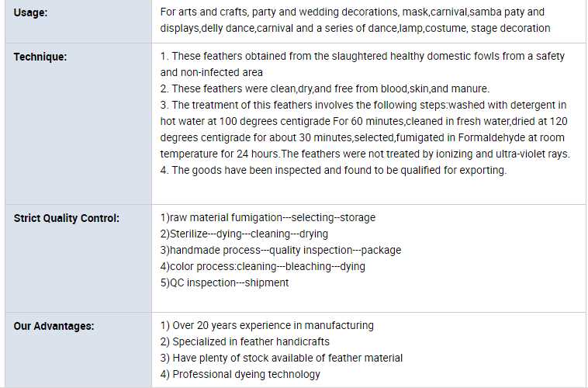The width and height of the screenshot is (588, 388).
Task: Click the "plenty of stock available" advantage
Action: [282, 359]
